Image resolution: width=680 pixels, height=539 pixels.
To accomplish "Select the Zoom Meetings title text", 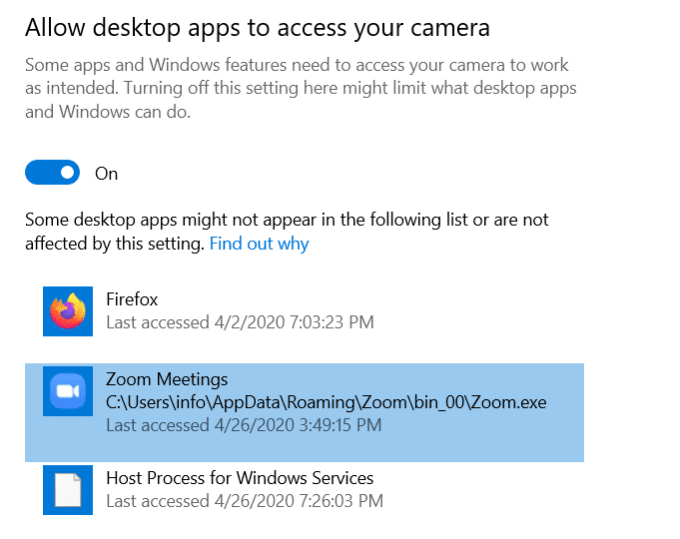I will [x=167, y=380].
